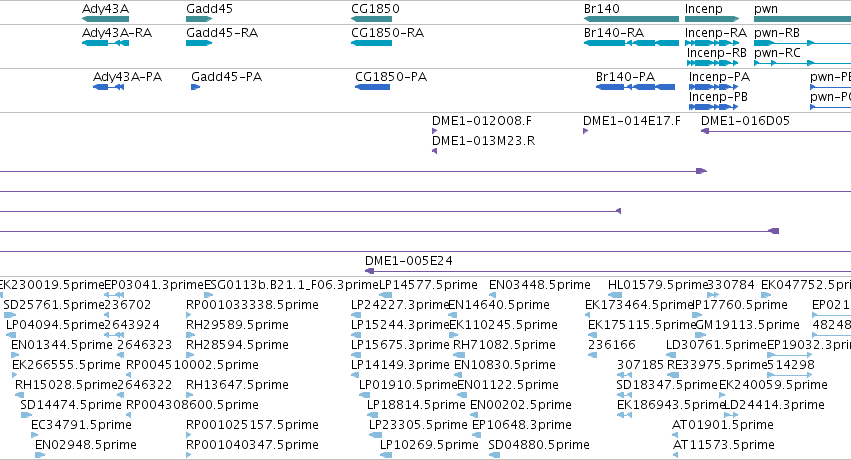The height and width of the screenshot is (460, 851).
Task: Click the Incenp gene arrow
Action: [x=712, y=19]
